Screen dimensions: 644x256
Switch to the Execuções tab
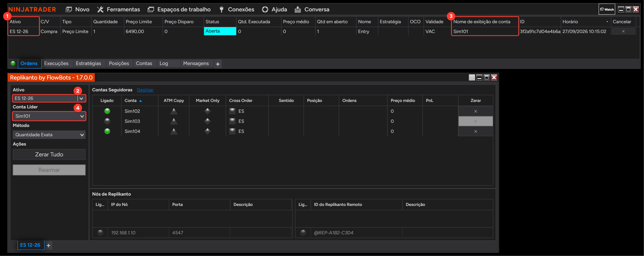(x=56, y=63)
